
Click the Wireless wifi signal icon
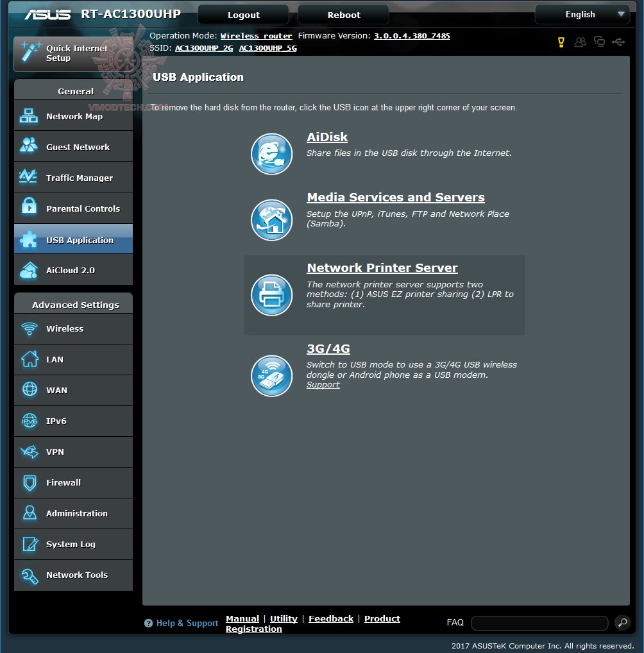click(x=30, y=328)
